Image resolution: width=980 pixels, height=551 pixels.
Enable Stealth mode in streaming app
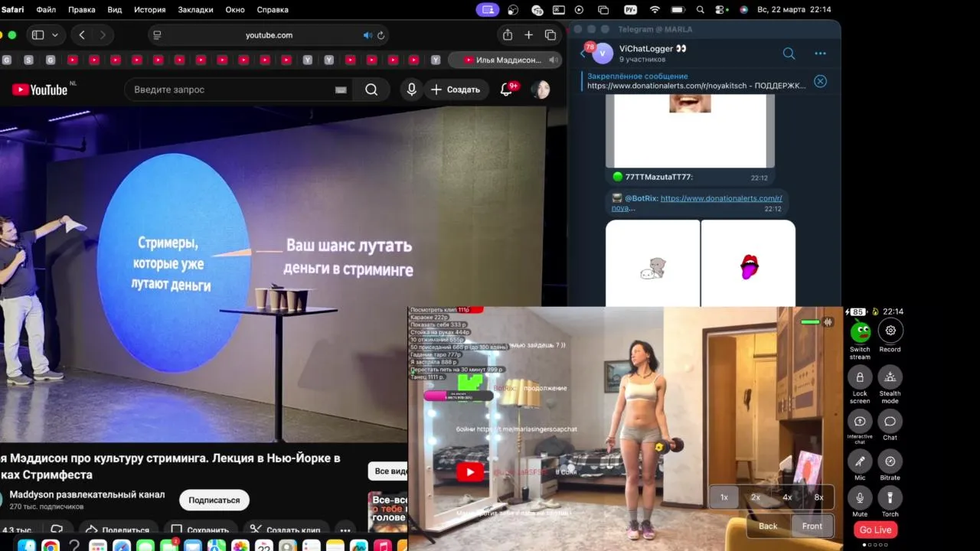click(x=890, y=377)
